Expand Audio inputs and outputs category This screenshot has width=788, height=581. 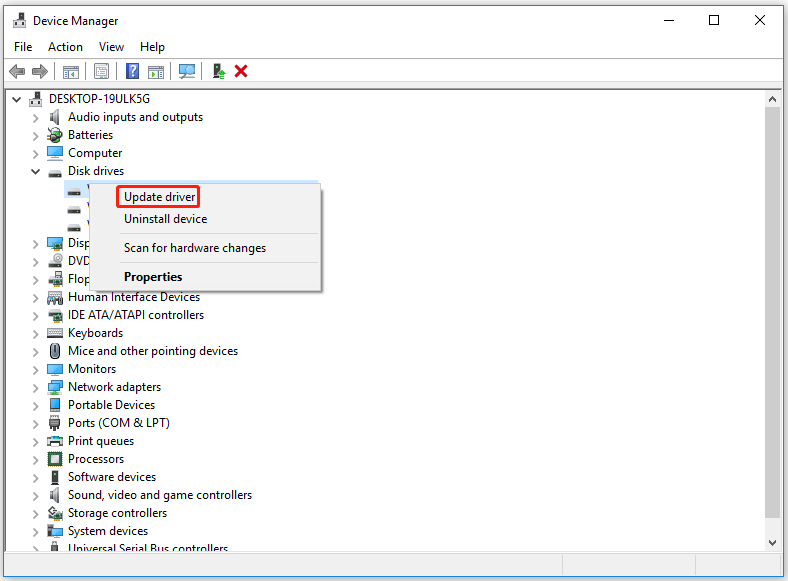tap(35, 118)
